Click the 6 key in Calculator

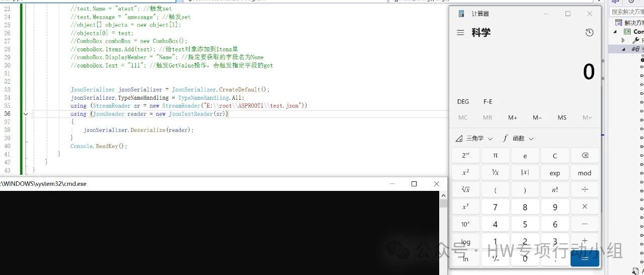pos(554,224)
